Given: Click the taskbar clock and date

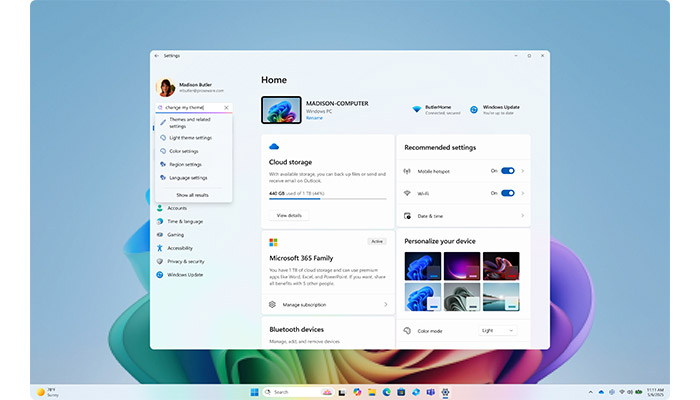Looking at the screenshot, I should tap(655, 392).
